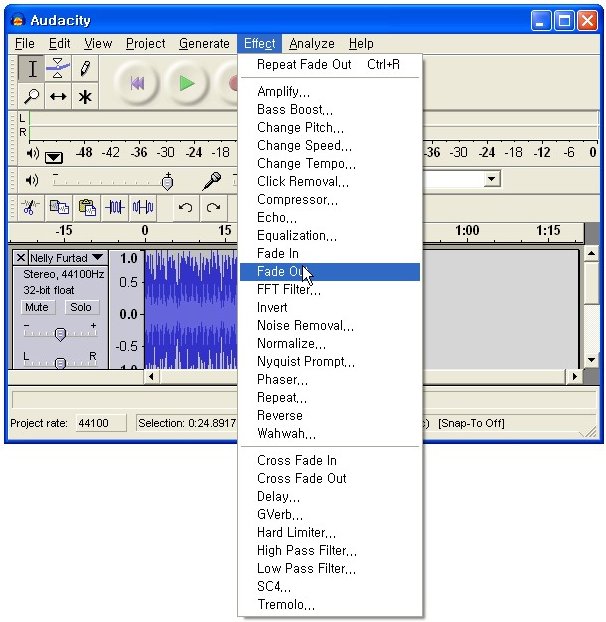The image size is (606, 622).
Task: Open the Analyze menu
Action: [x=312, y=43]
